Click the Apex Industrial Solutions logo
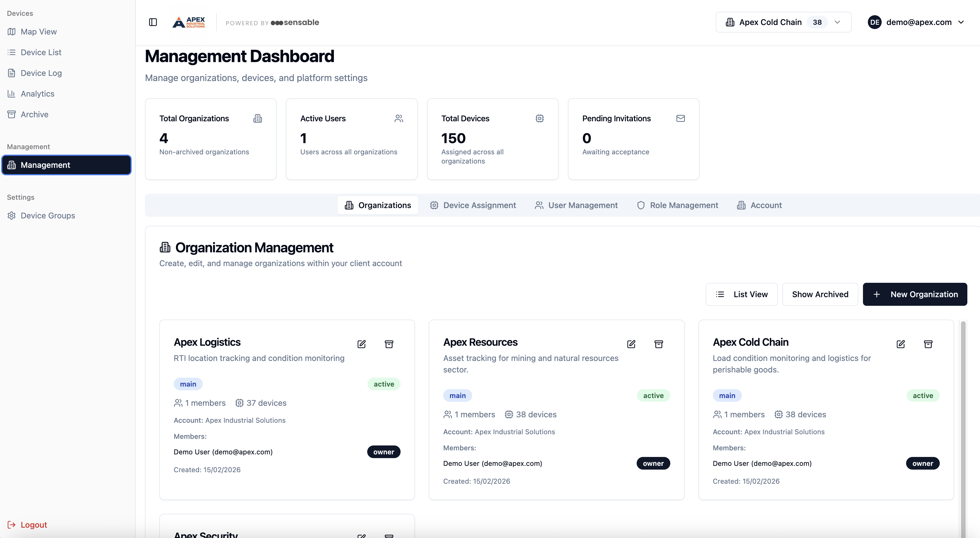Screen dimensions: 980x538 [x=189, y=22]
